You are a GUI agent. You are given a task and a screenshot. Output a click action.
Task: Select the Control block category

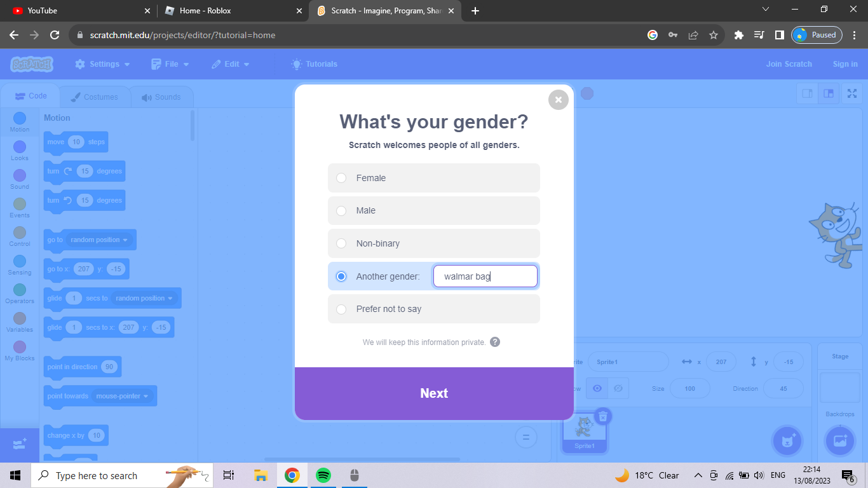[x=20, y=236]
